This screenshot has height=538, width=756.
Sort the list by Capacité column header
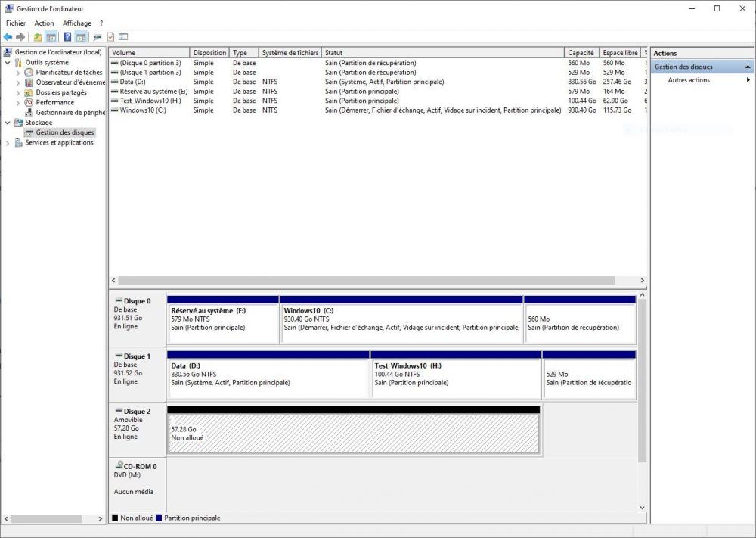pyautogui.click(x=581, y=53)
